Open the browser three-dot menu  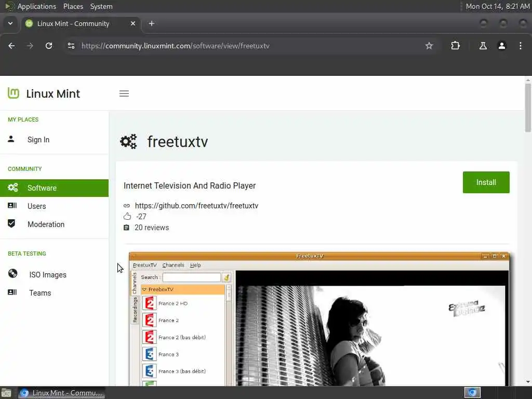click(x=521, y=46)
